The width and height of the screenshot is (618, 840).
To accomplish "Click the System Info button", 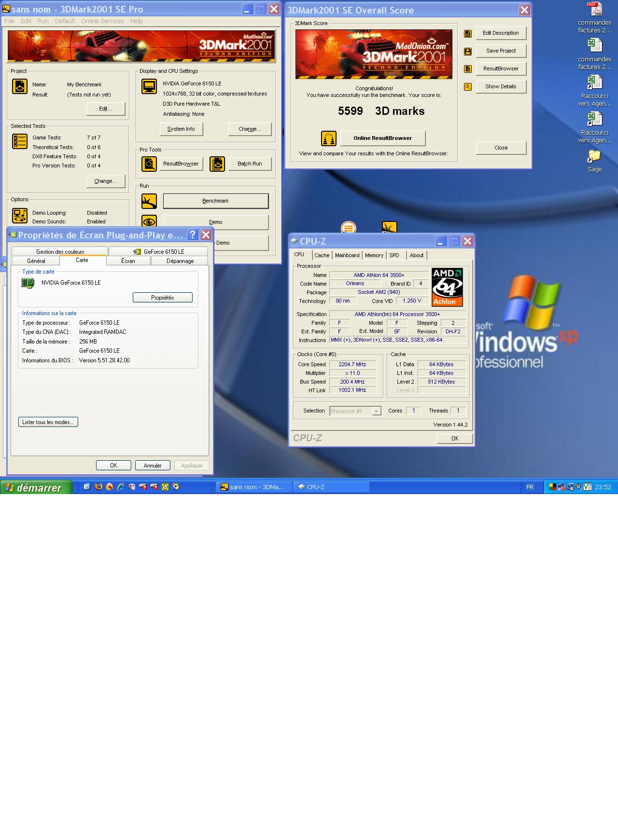I will (181, 129).
